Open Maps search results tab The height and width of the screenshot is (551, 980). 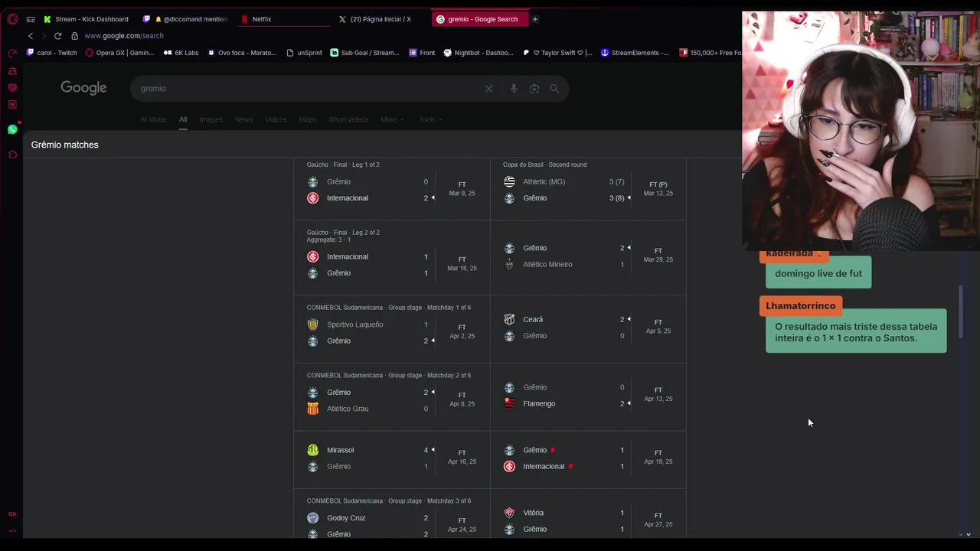(308, 119)
